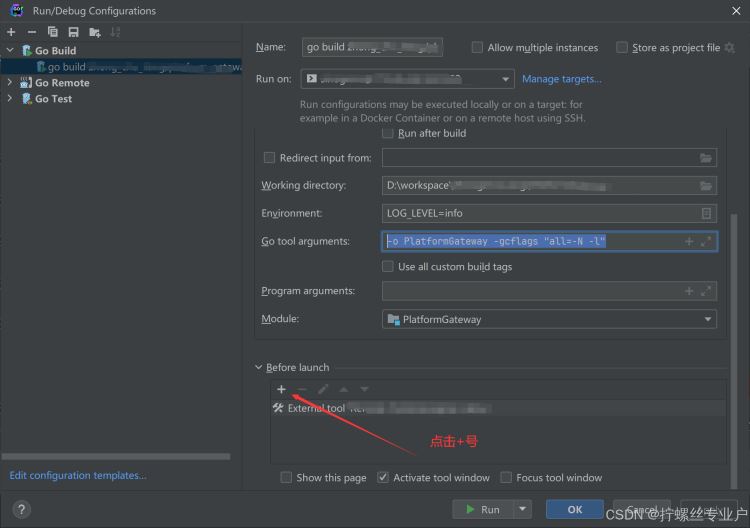Create new folder for configurations
This screenshot has height=528, width=750.
(x=95, y=32)
